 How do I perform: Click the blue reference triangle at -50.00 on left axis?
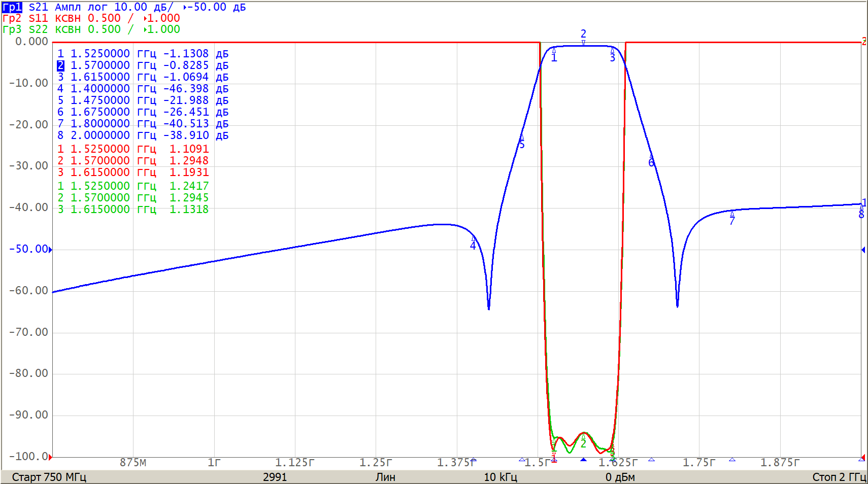(x=50, y=249)
